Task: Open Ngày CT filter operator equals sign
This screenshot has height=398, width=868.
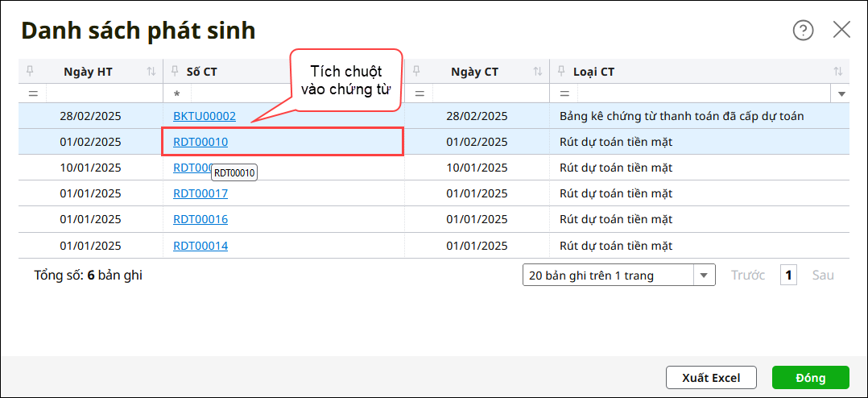Action: coord(419,93)
